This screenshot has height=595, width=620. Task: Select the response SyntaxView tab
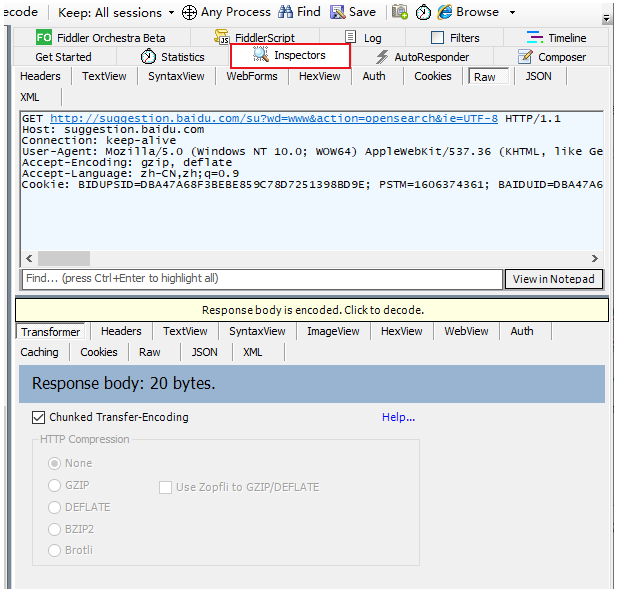pos(257,331)
